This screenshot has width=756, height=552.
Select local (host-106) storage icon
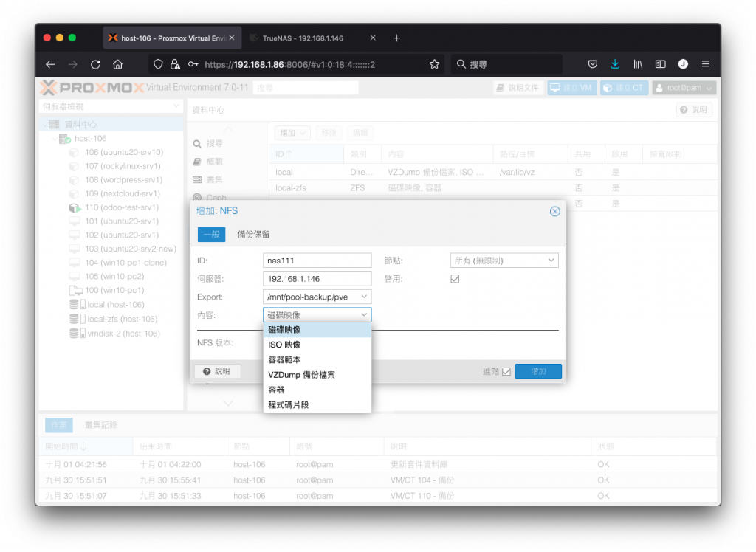pyautogui.click(x=77, y=305)
